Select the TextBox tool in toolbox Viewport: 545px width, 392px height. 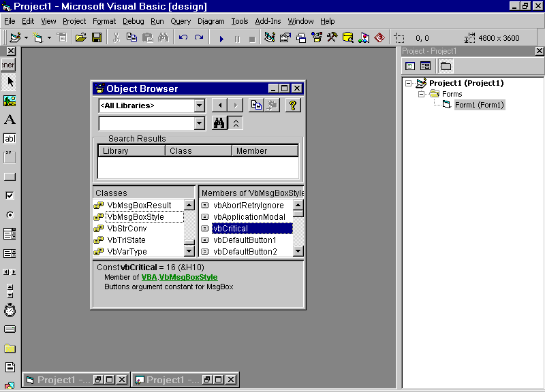click(x=10, y=139)
